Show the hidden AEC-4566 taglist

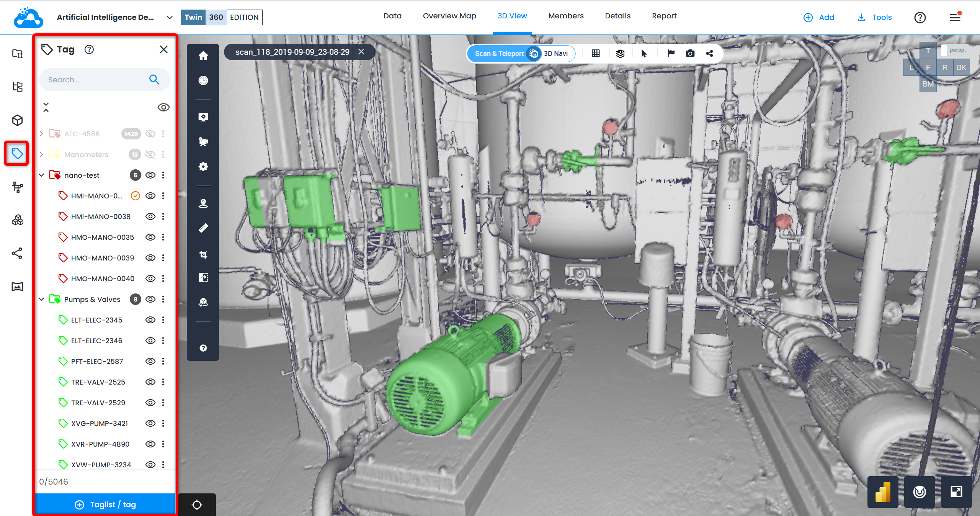click(x=150, y=134)
